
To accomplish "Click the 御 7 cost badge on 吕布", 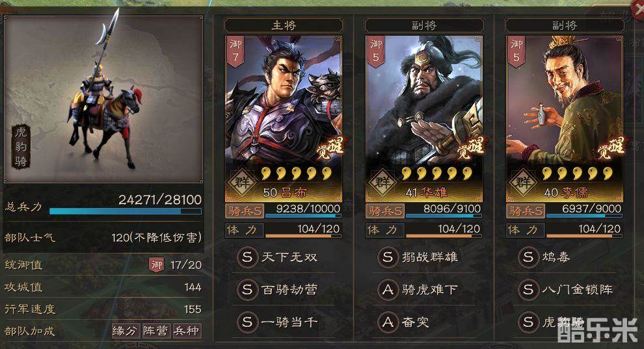I will tap(235, 51).
